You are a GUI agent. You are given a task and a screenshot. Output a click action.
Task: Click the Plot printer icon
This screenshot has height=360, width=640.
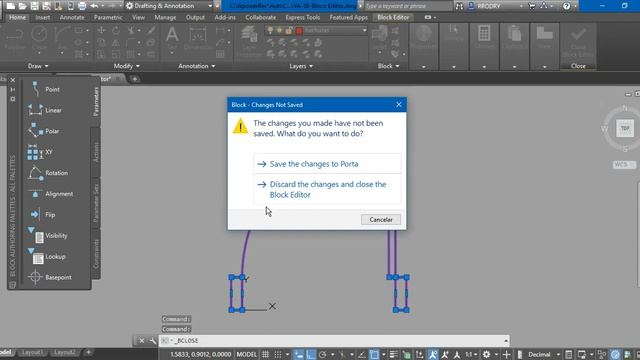pyautogui.click(x=82, y=6)
